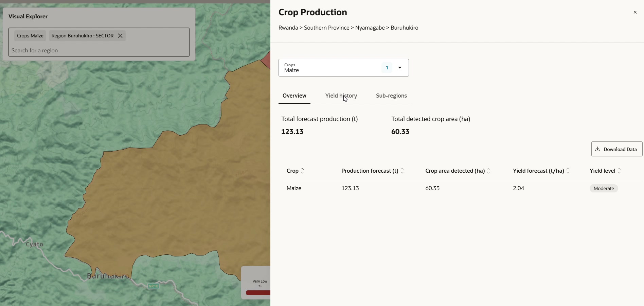Click the Search for a region field
Screen dimensions: 644x306
coord(99,51)
